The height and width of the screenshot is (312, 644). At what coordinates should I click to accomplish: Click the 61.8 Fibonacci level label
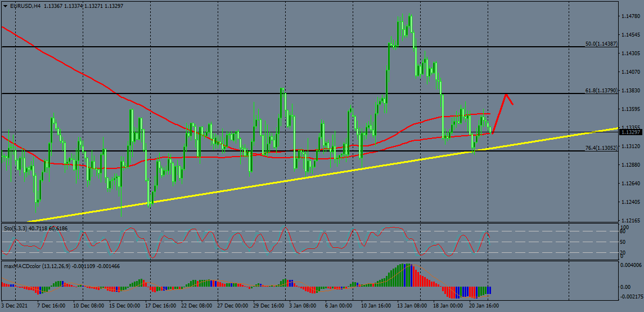point(601,90)
